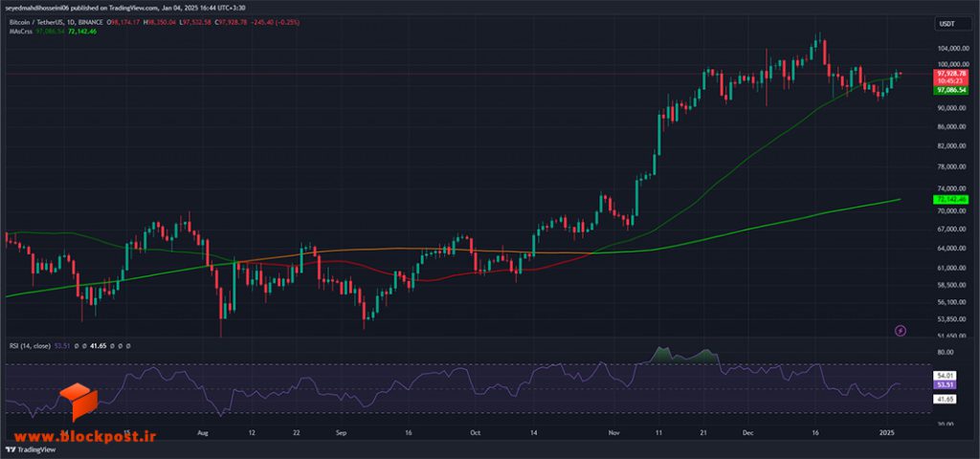Click the green 97,086.54 moving average label

tap(950, 91)
